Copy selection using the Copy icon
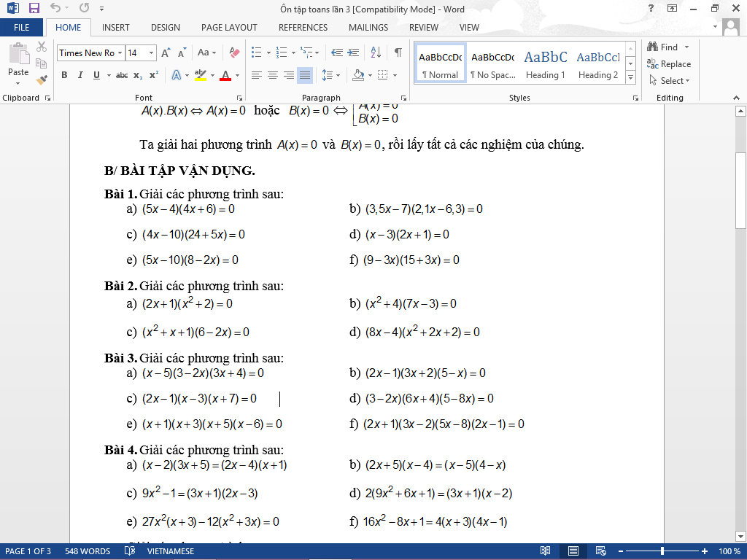The height and width of the screenshot is (560, 747). pyautogui.click(x=42, y=63)
